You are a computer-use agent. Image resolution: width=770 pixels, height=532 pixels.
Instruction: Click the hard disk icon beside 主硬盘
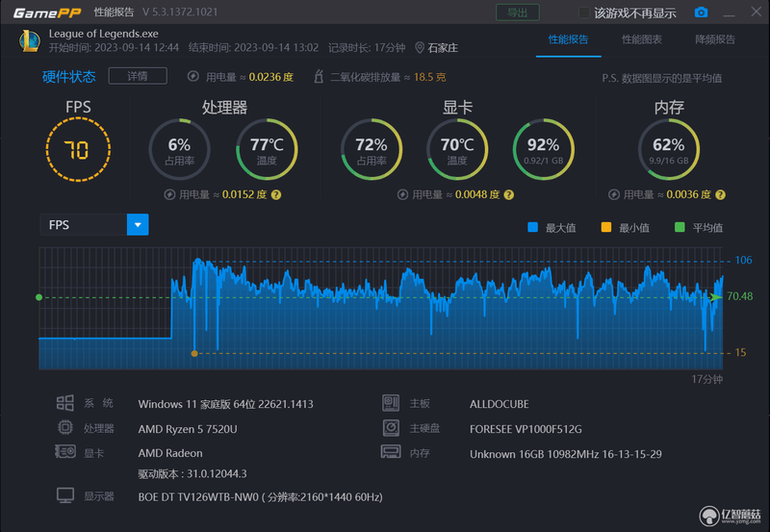(x=391, y=427)
